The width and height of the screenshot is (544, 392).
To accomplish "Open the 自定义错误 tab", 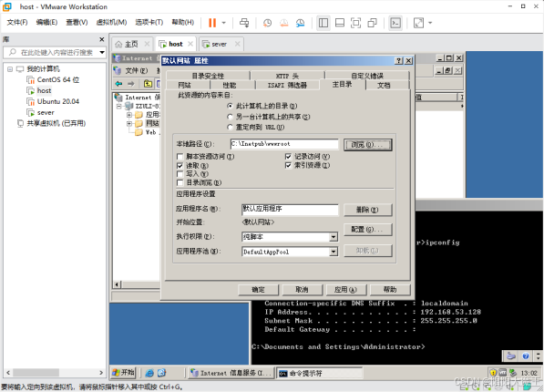I will pyautogui.click(x=367, y=76).
